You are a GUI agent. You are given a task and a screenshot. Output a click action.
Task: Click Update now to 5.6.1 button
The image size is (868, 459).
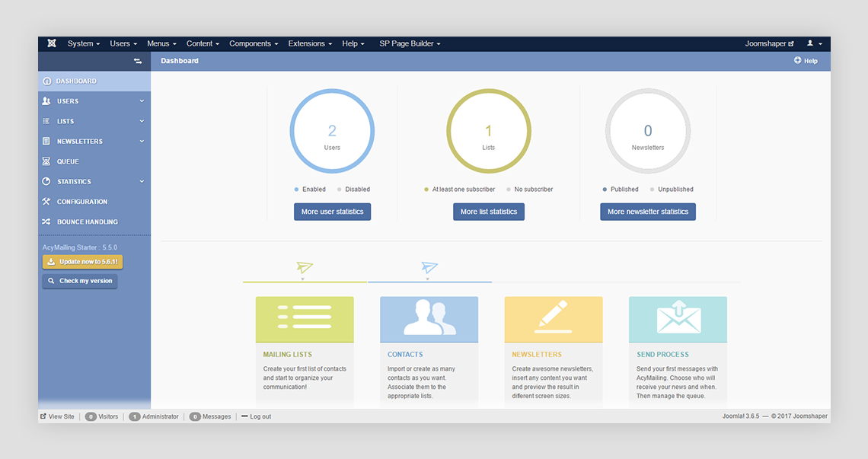(82, 262)
